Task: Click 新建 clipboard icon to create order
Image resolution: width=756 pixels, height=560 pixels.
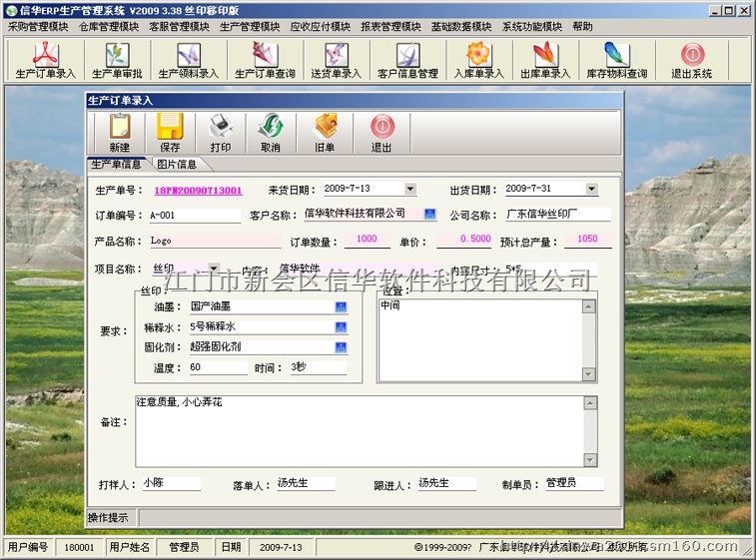Action: click(119, 133)
